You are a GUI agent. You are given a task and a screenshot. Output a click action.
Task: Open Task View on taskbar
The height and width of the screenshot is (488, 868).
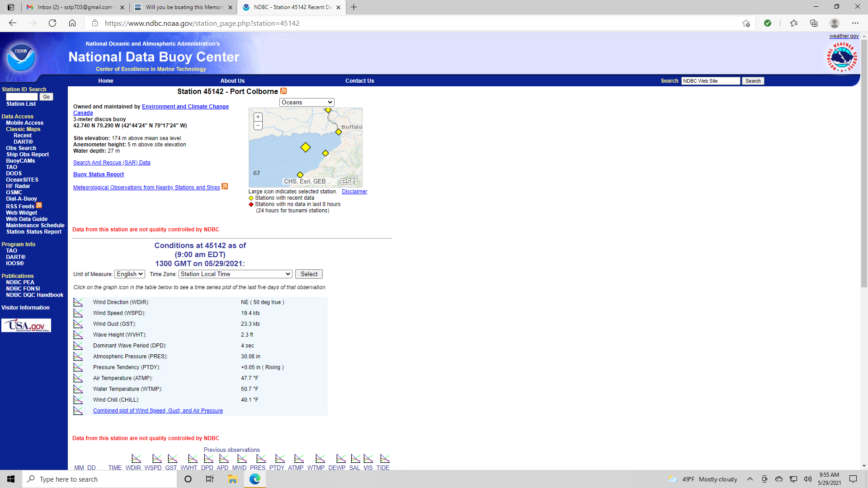[x=210, y=479]
